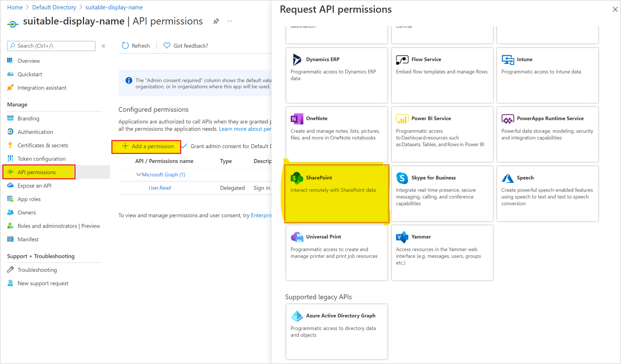This screenshot has height=364, width=621.
Task: Select the Speech API icon
Action: pos(508,178)
